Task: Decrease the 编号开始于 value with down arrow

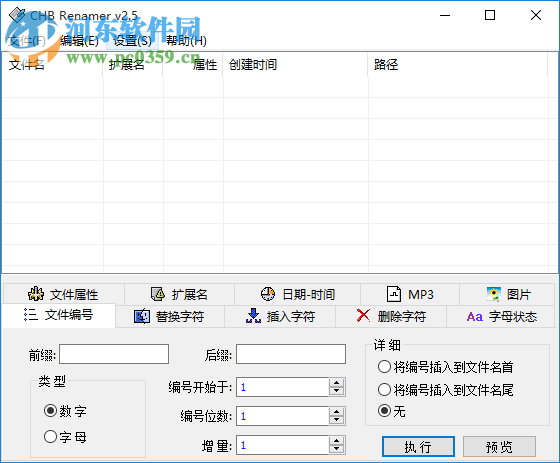Action: tap(336, 392)
